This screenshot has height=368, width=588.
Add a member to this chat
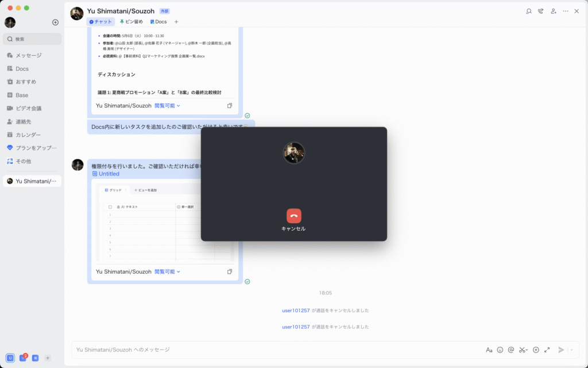point(553,11)
